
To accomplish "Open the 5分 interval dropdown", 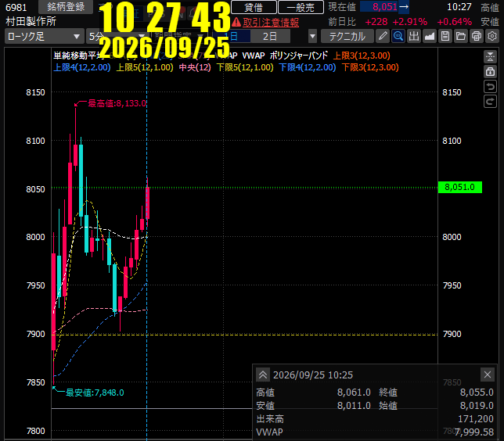I will tap(117, 36).
